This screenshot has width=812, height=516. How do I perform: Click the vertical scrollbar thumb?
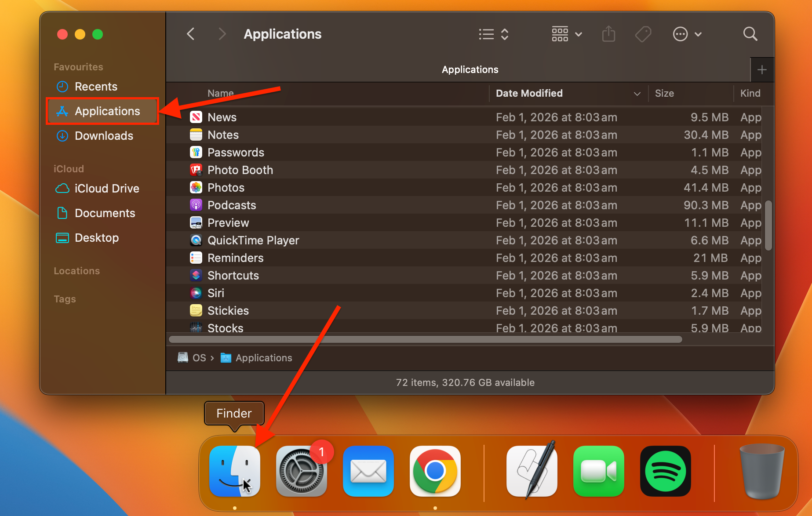coord(768,225)
